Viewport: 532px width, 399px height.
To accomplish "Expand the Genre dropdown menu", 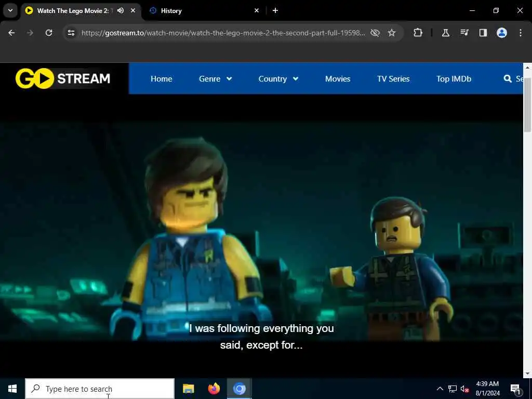I will click(x=216, y=79).
